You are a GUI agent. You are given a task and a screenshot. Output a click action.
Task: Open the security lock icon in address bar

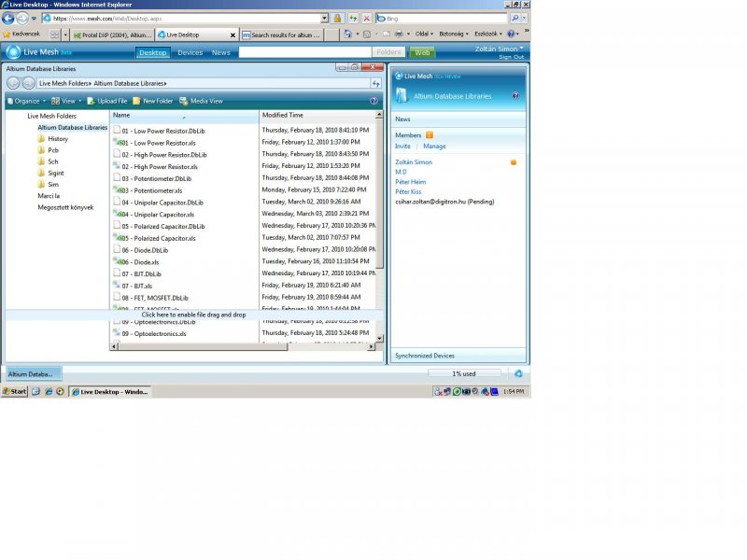(x=337, y=19)
